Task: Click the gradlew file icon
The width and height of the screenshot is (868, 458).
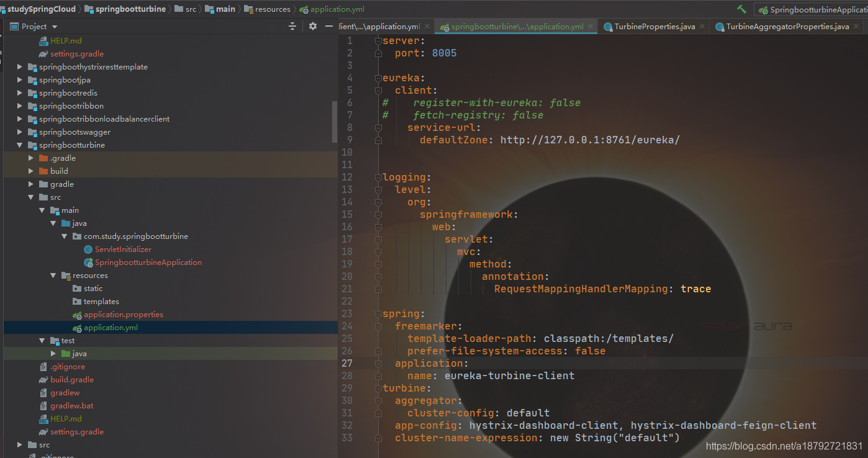Action: (x=43, y=393)
